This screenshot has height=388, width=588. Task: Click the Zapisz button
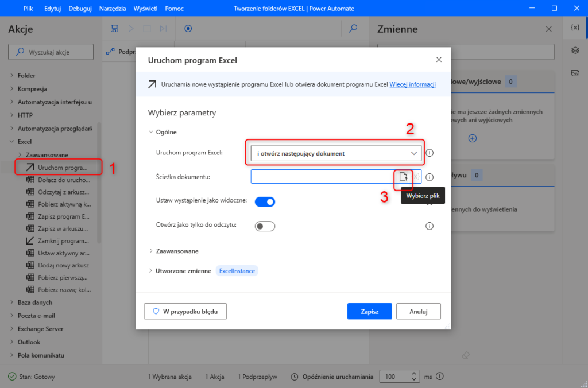click(369, 311)
